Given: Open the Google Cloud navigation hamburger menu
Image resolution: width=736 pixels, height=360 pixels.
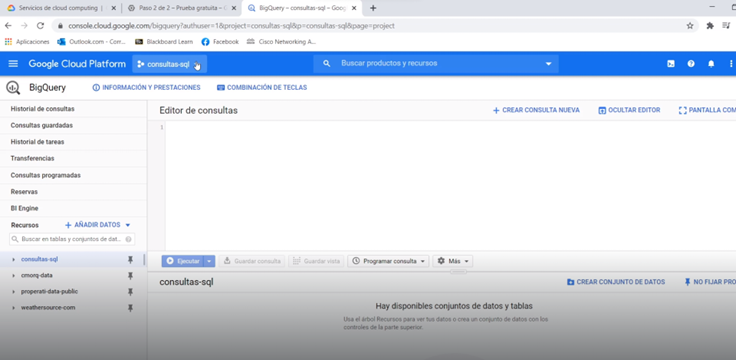Looking at the screenshot, I should (13, 63).
